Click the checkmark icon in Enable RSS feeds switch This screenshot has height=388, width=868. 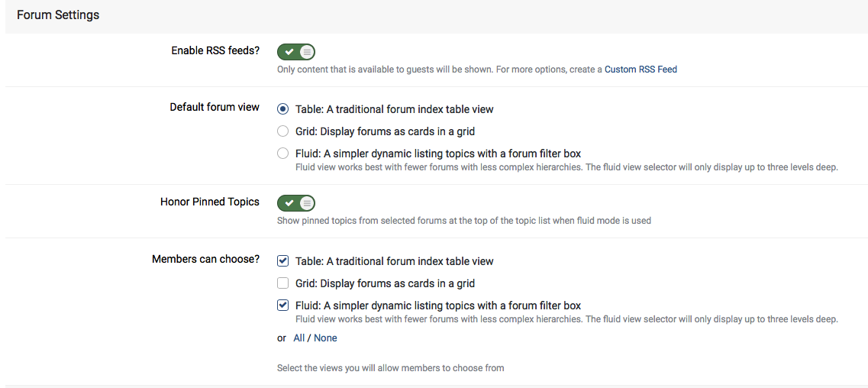point(289,52)
